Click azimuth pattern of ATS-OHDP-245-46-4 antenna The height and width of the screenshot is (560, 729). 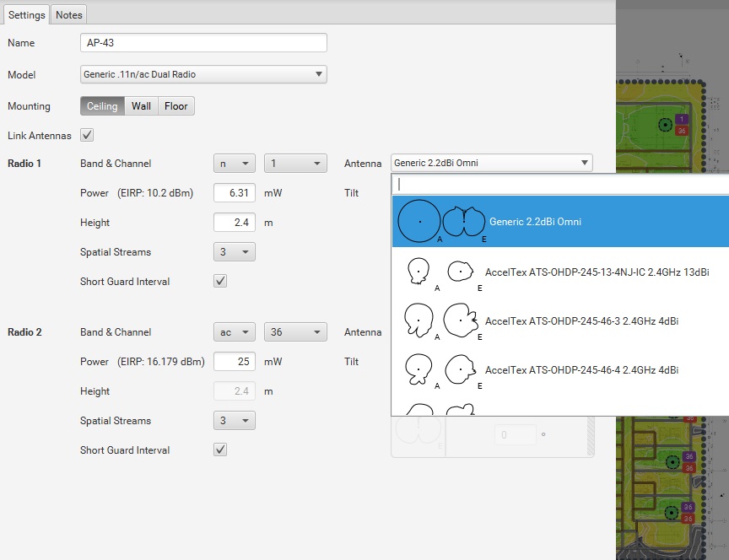pyautogui.click(x=418, y=369)
